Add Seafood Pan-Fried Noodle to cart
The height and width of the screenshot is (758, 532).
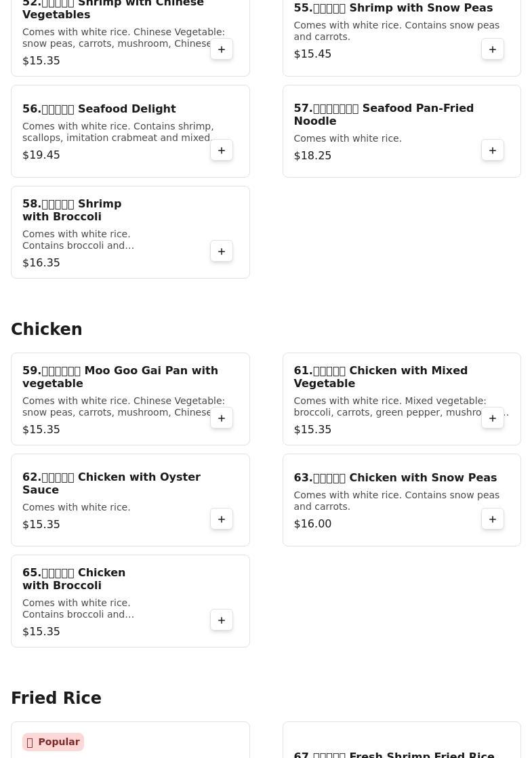tap(493, 151)
